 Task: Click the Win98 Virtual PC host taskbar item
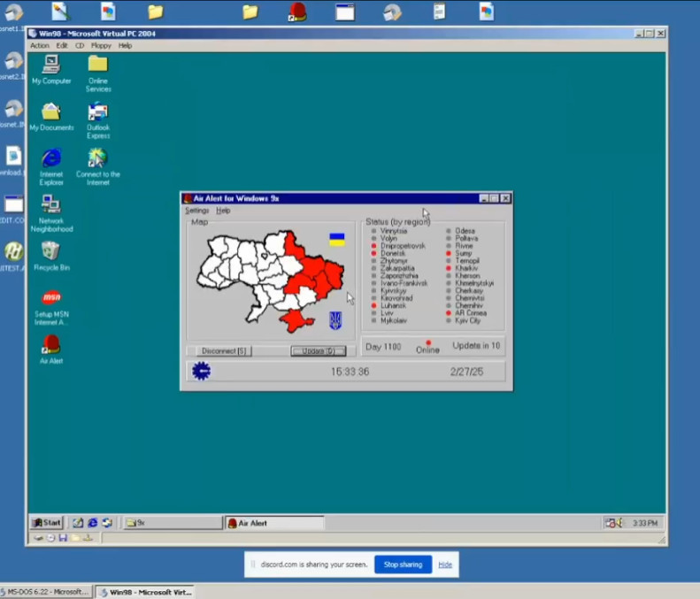(144, 592)
